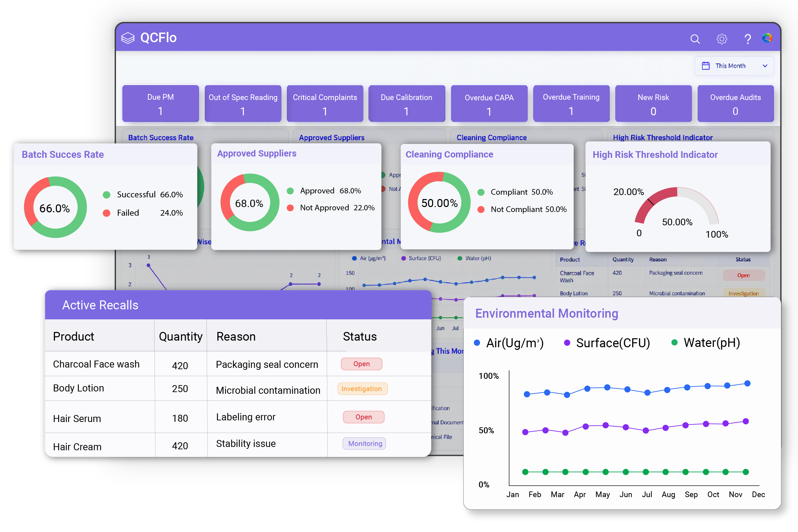Open the user profile avatar
This screenshot has height=532, width=798.
coord(767,38)
